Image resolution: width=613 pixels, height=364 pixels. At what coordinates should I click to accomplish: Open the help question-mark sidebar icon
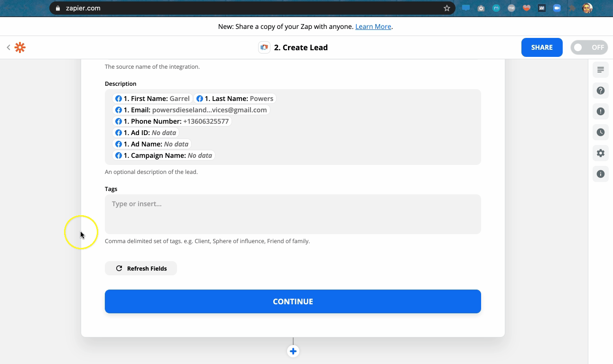tap(601, 91)
